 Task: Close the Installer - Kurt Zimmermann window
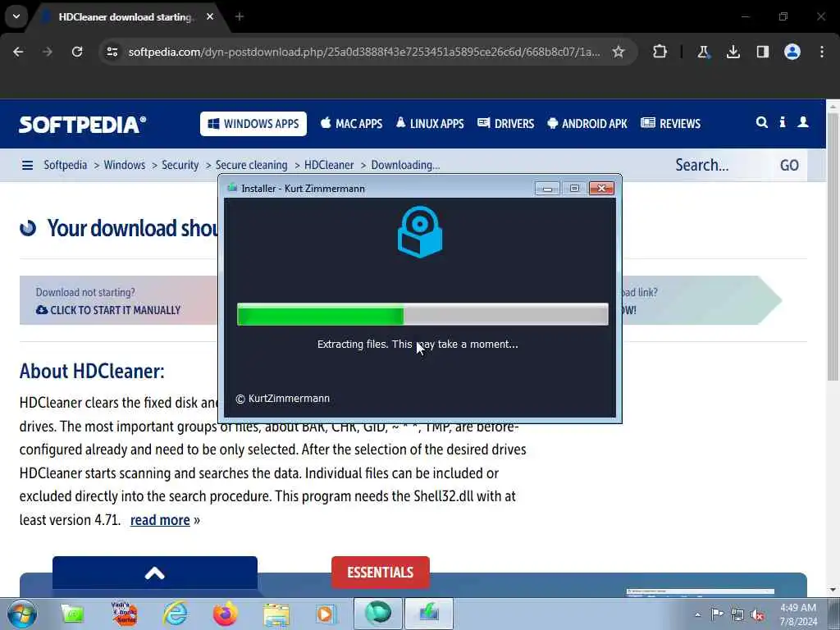(x=601, y=188)
